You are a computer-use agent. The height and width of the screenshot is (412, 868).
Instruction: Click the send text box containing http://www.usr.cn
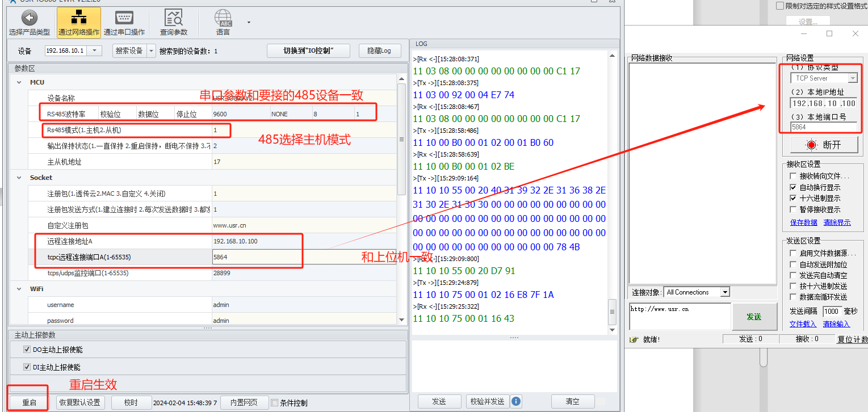click(x=680, y=317)
